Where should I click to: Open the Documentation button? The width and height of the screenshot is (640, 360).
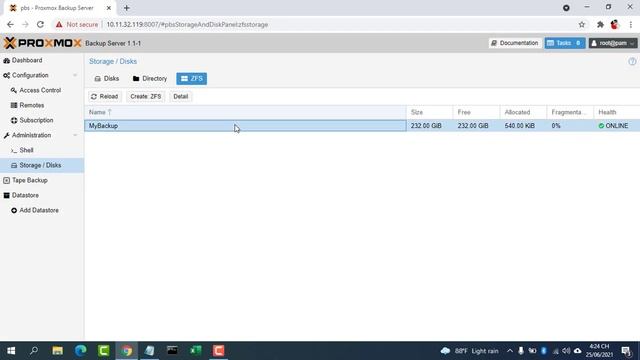[x=515, y=43]
